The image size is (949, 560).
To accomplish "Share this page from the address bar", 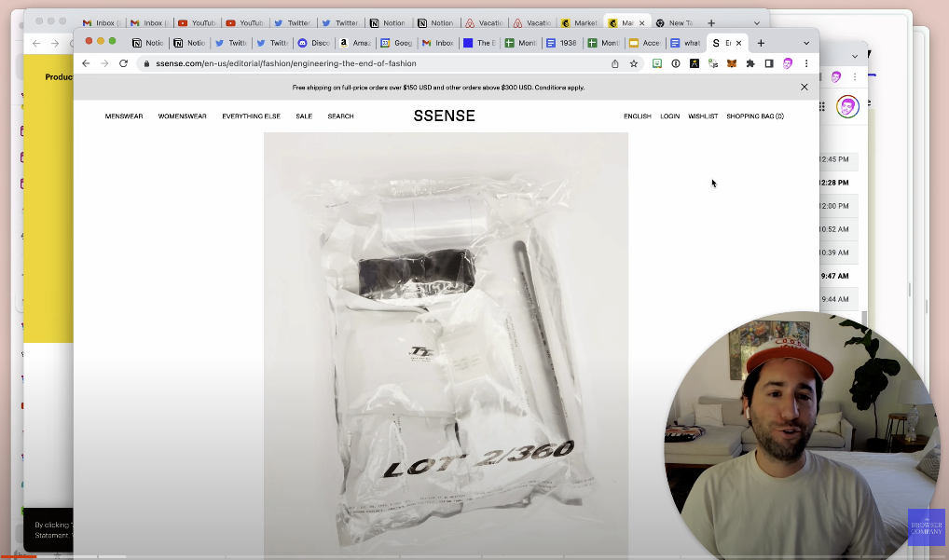I will (x=615, y=63).
